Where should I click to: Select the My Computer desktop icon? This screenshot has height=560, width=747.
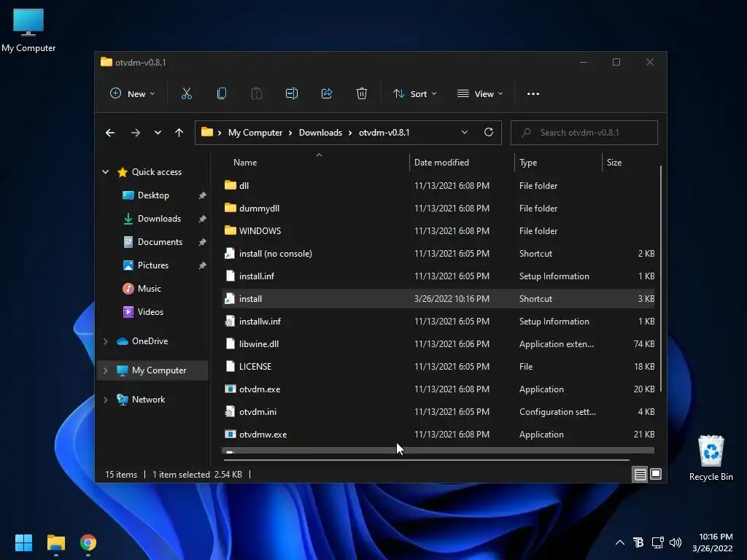(28, 29)
